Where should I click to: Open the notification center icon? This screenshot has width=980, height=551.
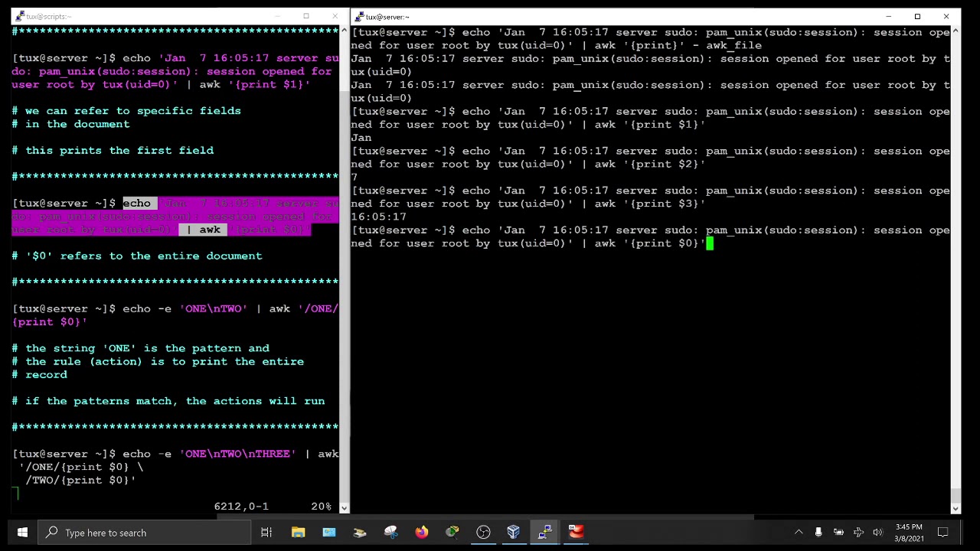click(943, 533)
